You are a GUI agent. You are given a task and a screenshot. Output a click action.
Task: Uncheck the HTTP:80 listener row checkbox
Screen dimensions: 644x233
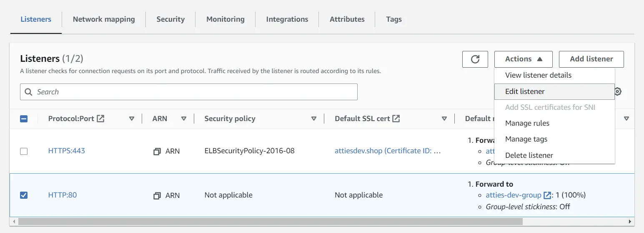pos(24,195)
